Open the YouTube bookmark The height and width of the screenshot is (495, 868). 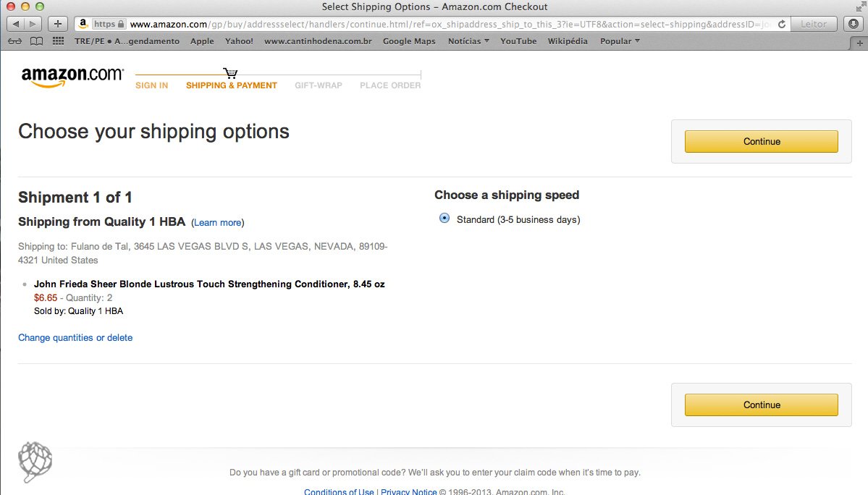[518, 41]
